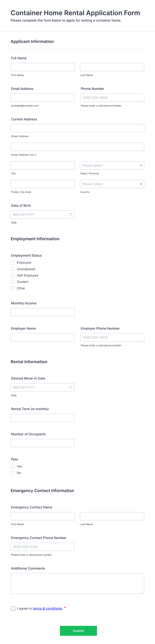Open the calendar picker for Date of Birth
This screenshot has height=644, width=155.
[x=71, y=214]
